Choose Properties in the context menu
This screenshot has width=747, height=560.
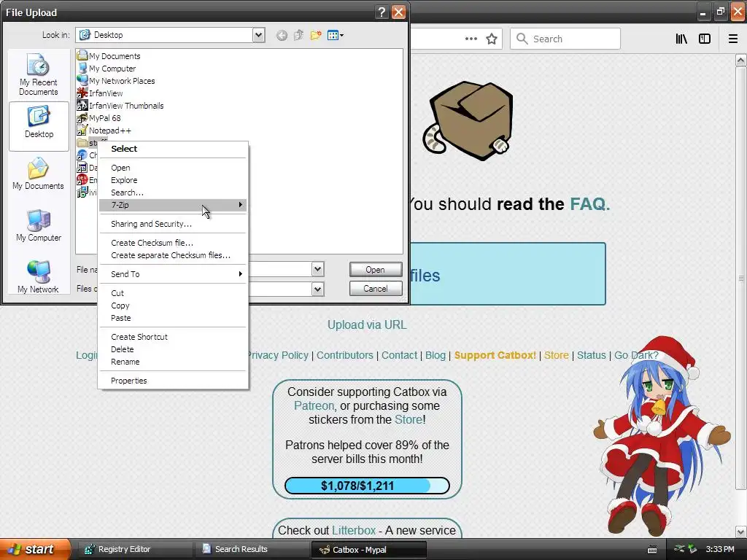pos(173,381)
